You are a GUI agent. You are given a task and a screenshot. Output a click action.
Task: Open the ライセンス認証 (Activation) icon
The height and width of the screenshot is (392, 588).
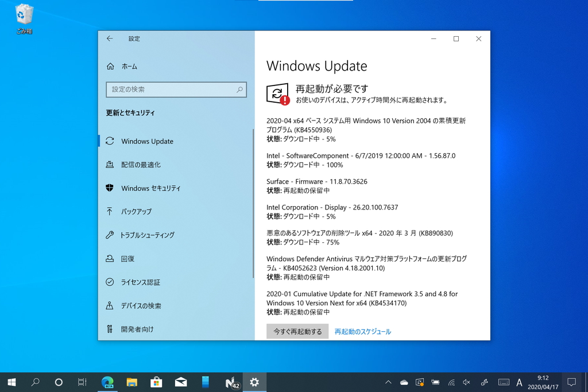pos(110,282)
